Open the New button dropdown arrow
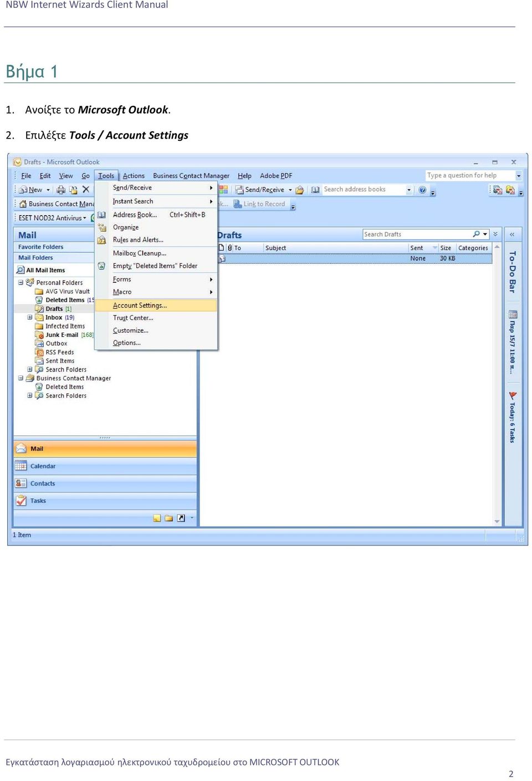Image resolution: width=532 pixels, height=781 pixels. (48, 190)
